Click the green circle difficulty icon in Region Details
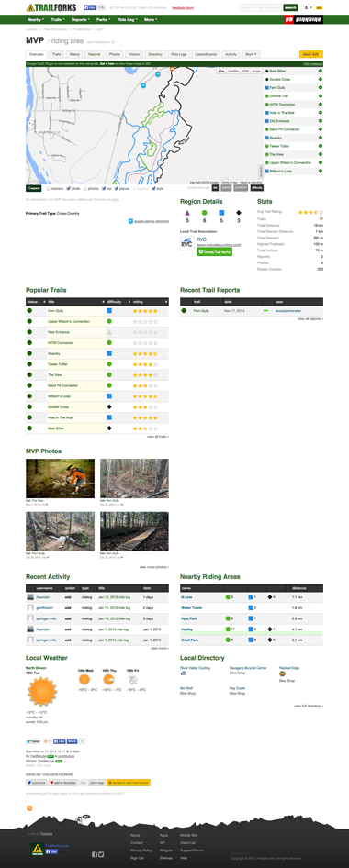 [204, 213]
